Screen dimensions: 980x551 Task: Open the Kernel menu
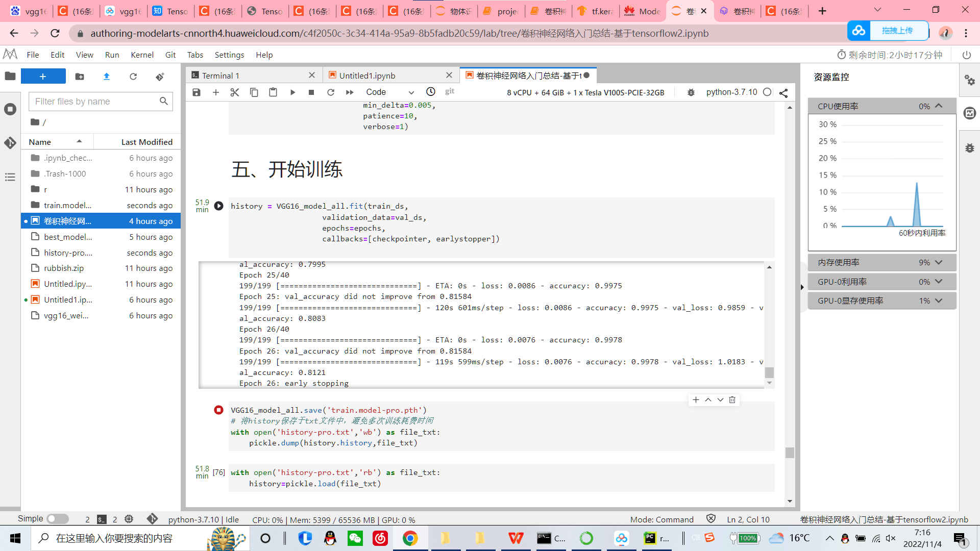[142, 55]
